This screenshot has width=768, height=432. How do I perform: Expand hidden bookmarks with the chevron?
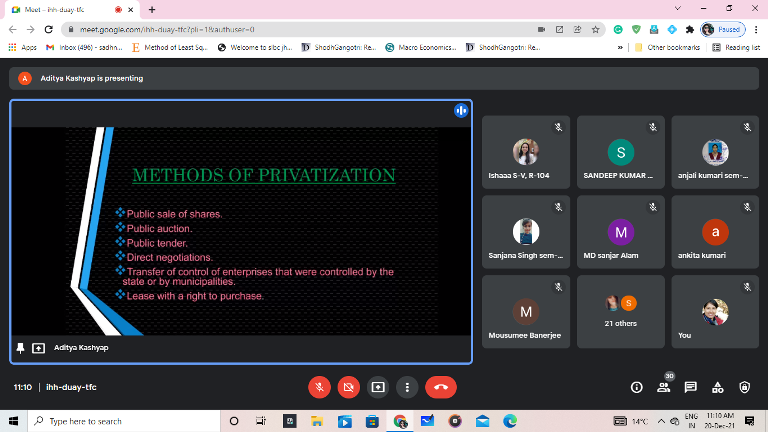pyautogui.click(x=620, y=47)
